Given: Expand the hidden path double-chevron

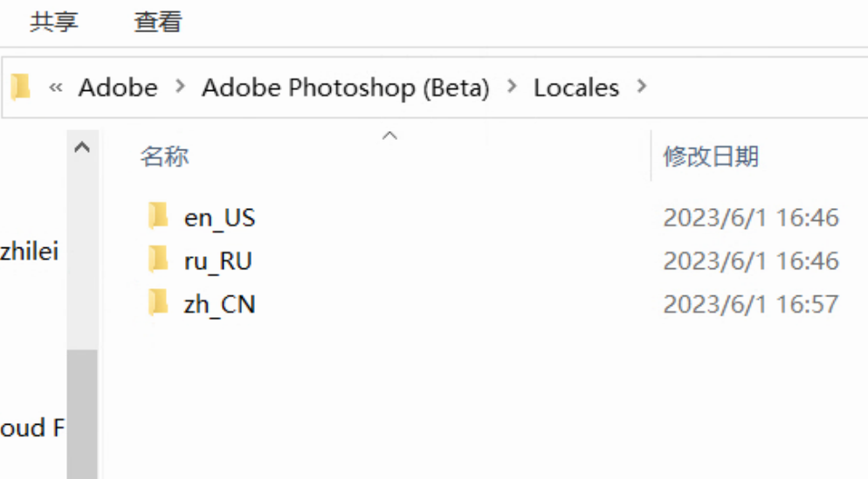Looking at the screenshot, I should [56, 87].
